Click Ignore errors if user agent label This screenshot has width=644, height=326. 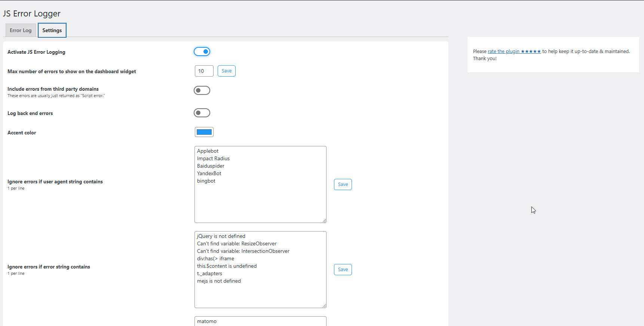click(x=55, y=182)
